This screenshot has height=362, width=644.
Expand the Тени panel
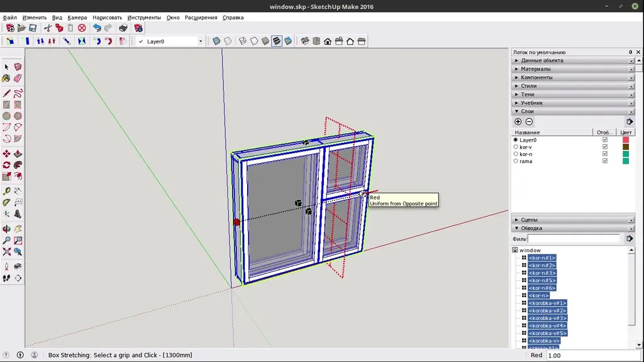[573, 94]
